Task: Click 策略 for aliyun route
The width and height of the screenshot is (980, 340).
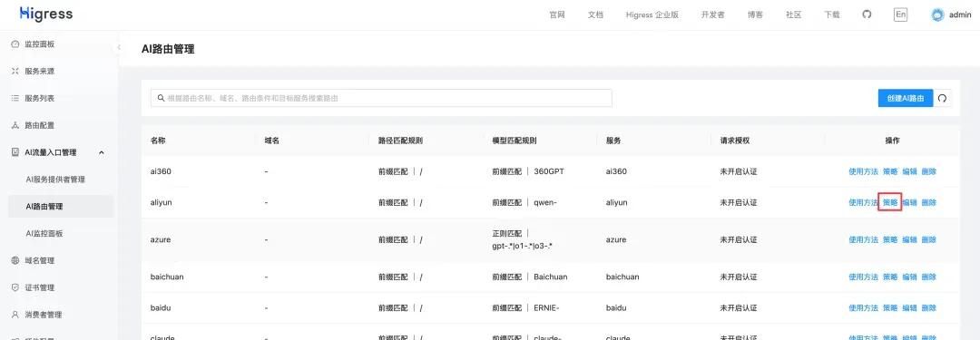Action: point(890,202)
